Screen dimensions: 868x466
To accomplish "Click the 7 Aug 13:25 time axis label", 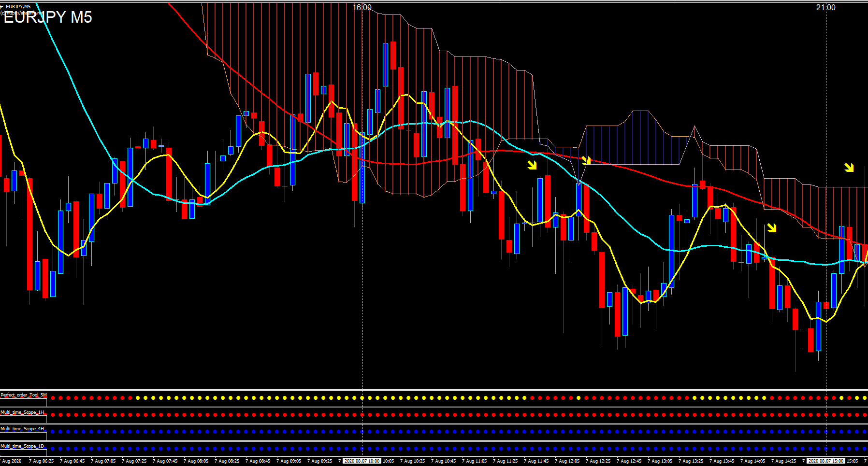I will (x=691, y=461).
